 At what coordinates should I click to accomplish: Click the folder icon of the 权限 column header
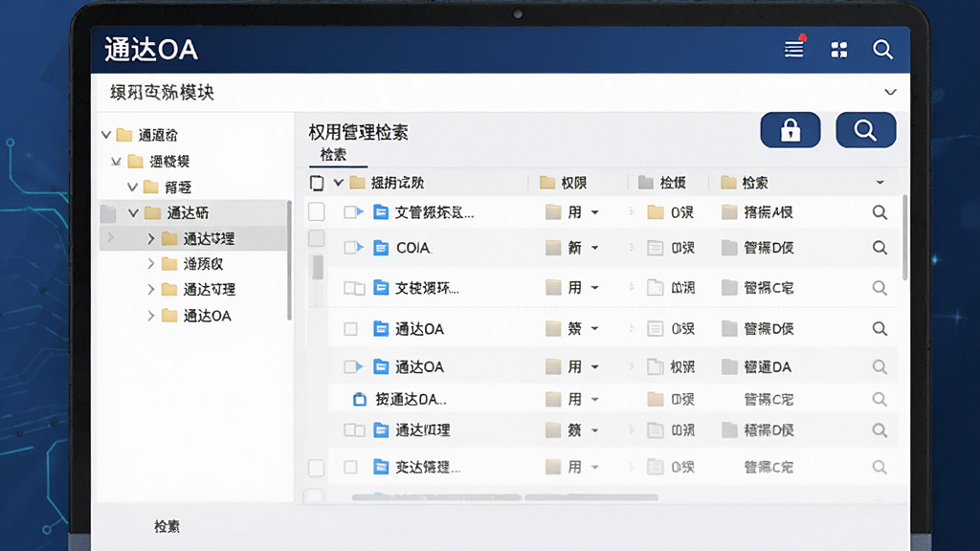tap(547, 183)
